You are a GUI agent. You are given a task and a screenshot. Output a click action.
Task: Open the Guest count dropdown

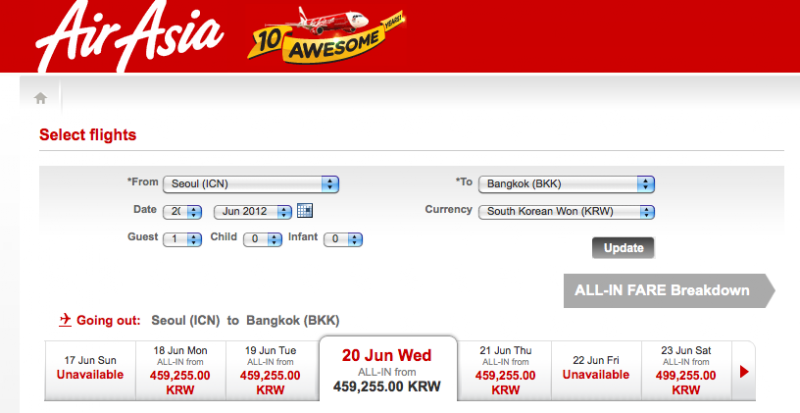click(x=182, y=239)
